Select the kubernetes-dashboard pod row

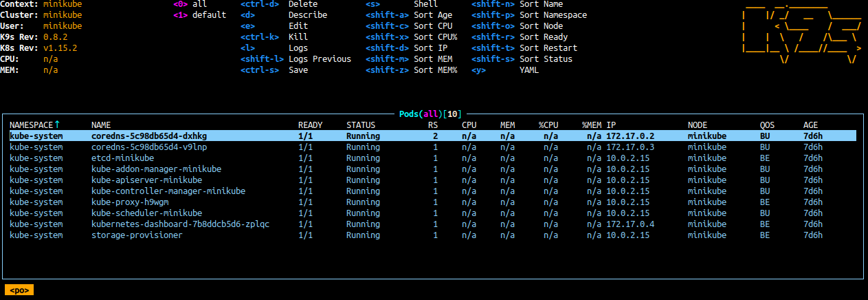(180, 224)
